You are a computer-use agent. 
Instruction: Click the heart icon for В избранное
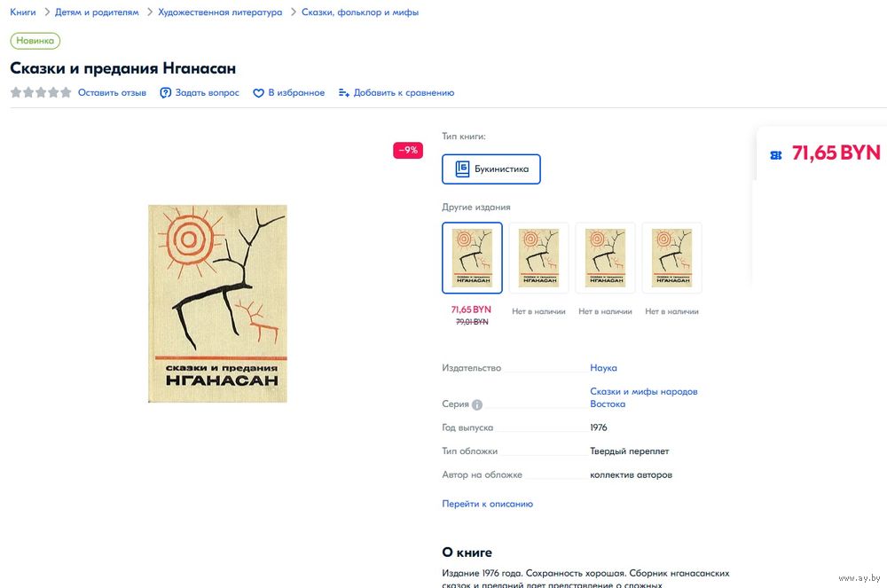pos(258,93)
